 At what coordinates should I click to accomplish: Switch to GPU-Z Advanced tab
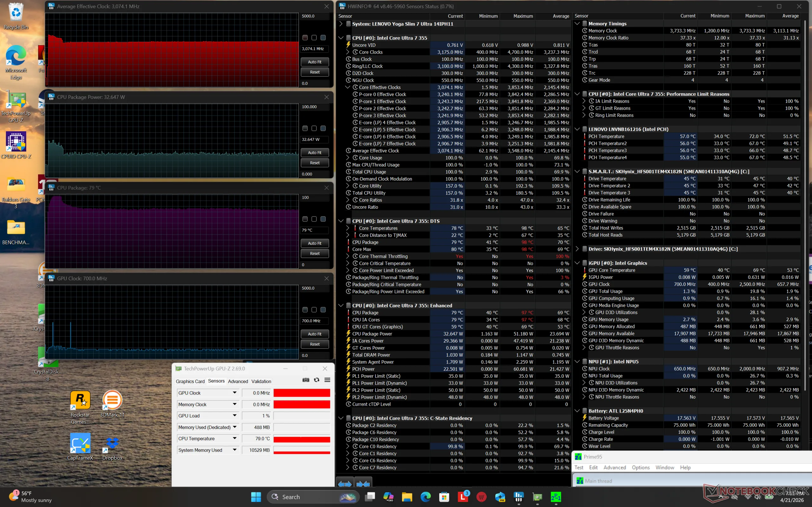[x=238, y=381]
